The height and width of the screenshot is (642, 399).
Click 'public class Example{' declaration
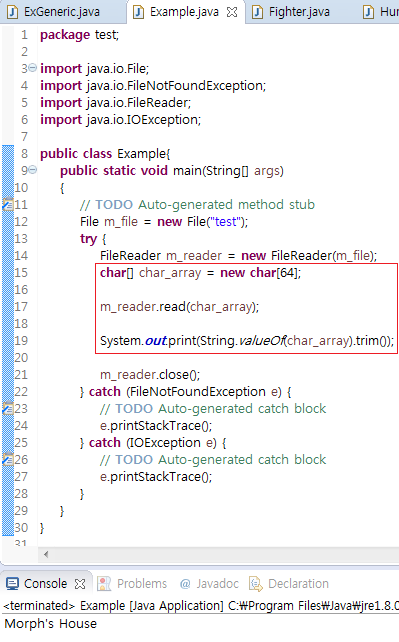pos(105,154)
